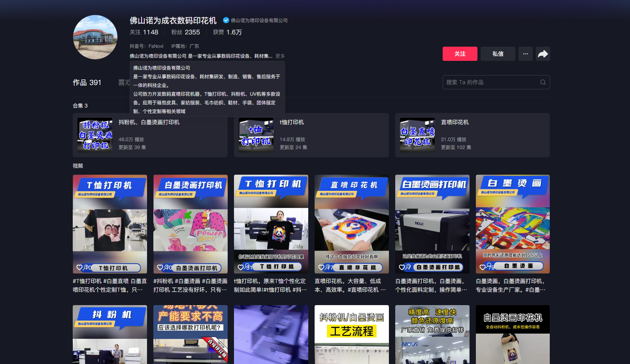Focus the 搜索 Ta 的作品 search field
Viewport: 630px width, 364px height.
(496, 82)
